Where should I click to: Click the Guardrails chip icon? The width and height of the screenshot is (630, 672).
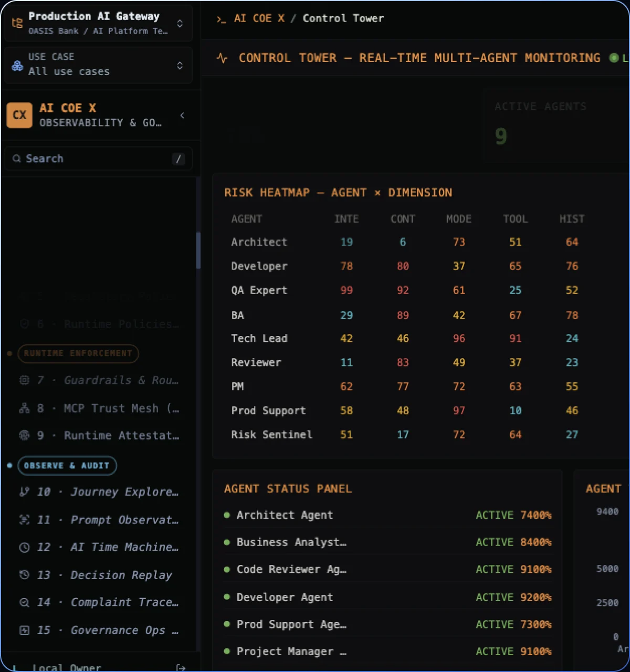point(24,380)
